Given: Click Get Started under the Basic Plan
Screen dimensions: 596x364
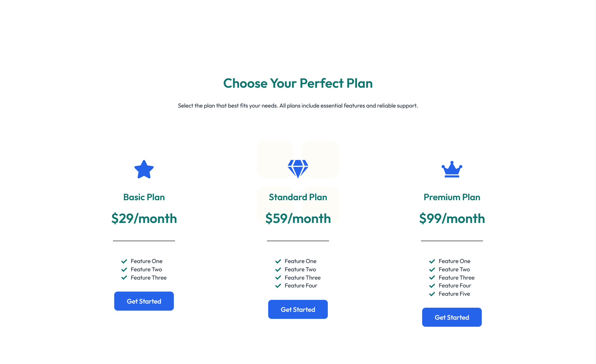Looking at the screenshot, I should (x=144, y=301).
